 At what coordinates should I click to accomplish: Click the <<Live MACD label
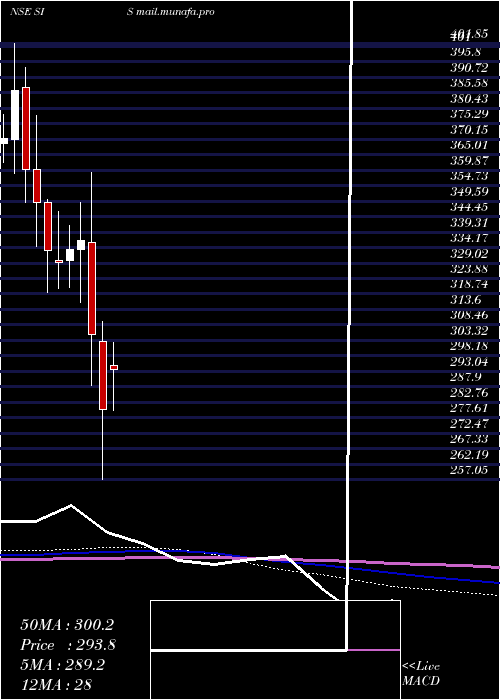pyautogui.click(x=421, y=674)
